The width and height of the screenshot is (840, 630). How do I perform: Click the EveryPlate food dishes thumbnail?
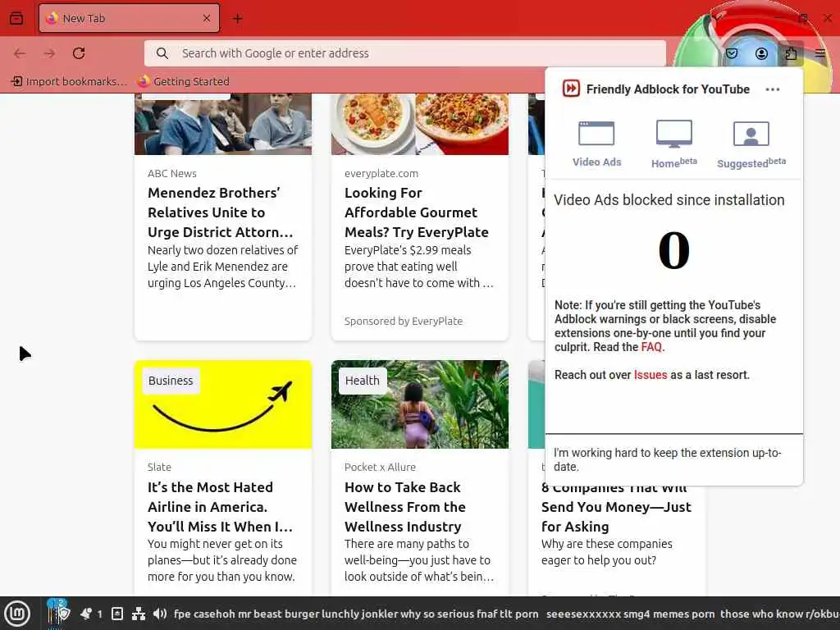419,124
